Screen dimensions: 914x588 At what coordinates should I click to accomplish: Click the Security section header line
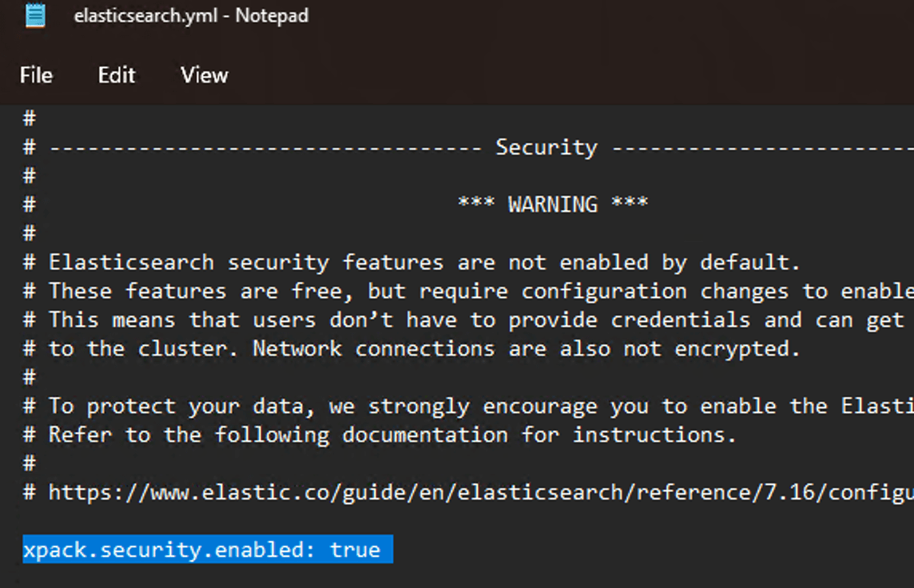click(546, 146)
